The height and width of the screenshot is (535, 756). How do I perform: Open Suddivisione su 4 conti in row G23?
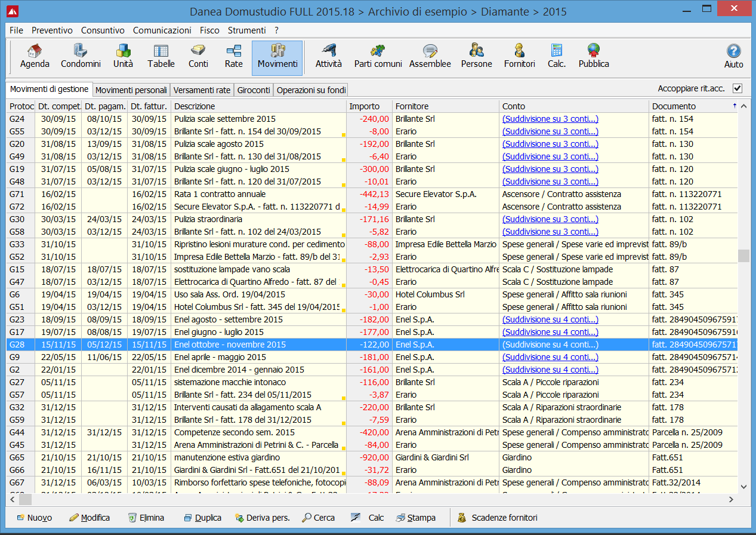coord(550,319)
